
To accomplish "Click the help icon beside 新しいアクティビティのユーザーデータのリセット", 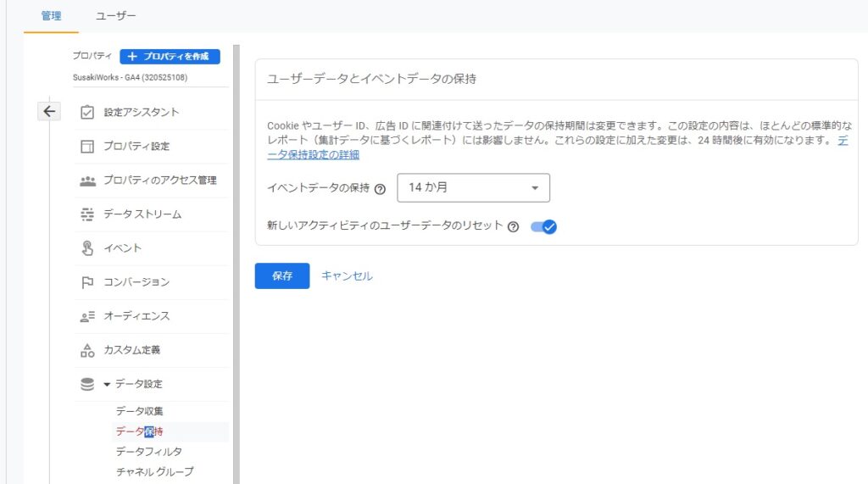I will pos(513,226).
